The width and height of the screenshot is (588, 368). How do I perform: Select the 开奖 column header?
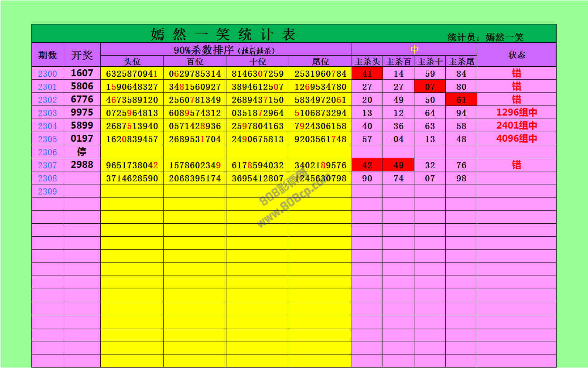(82, 55)
